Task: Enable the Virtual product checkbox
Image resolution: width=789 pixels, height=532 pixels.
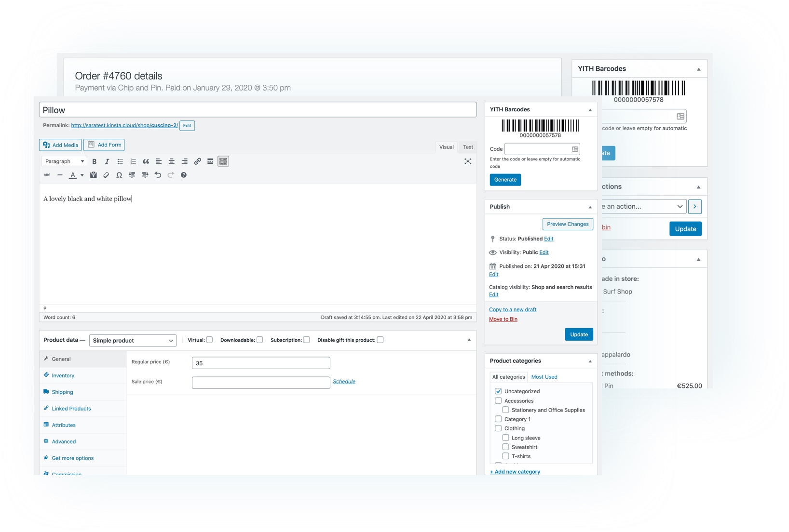Action: click(x=210, y=340)
